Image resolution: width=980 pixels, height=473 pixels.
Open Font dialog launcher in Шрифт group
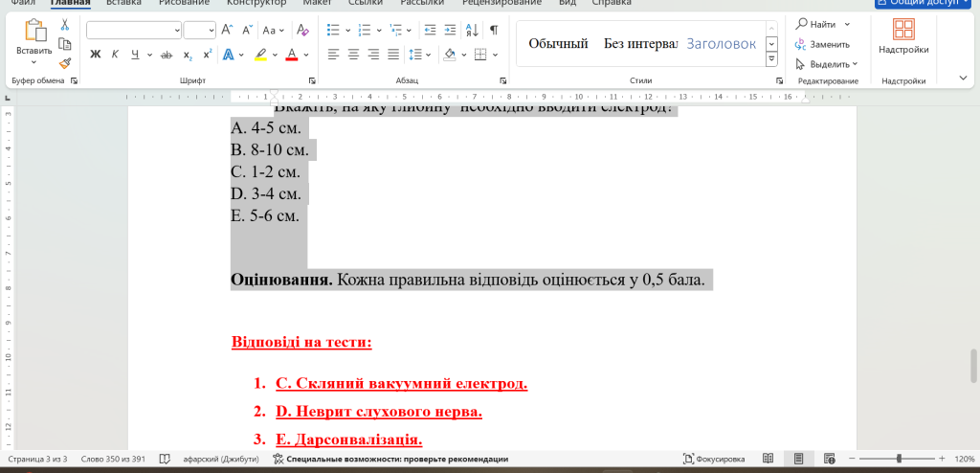click(x=312, y=80)
